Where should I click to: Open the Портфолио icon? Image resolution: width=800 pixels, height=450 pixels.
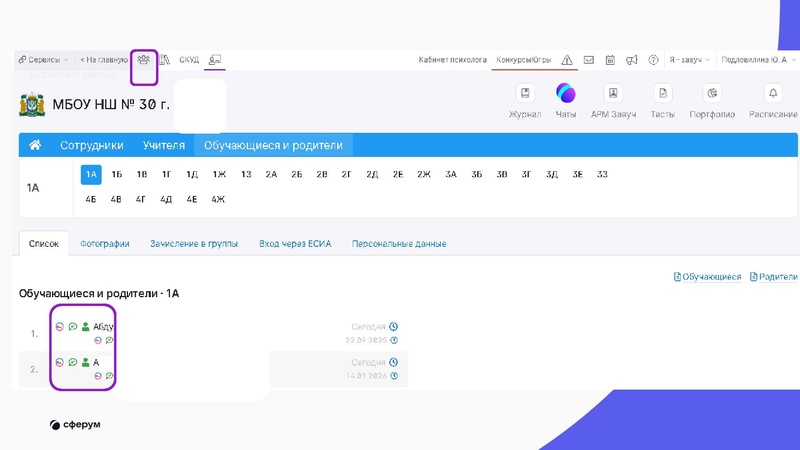pos(712,94)
